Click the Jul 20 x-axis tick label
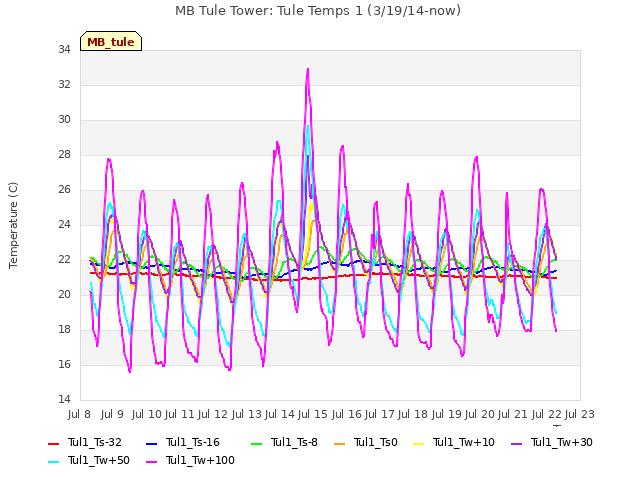The image size is (640, 480). [480, 414]
